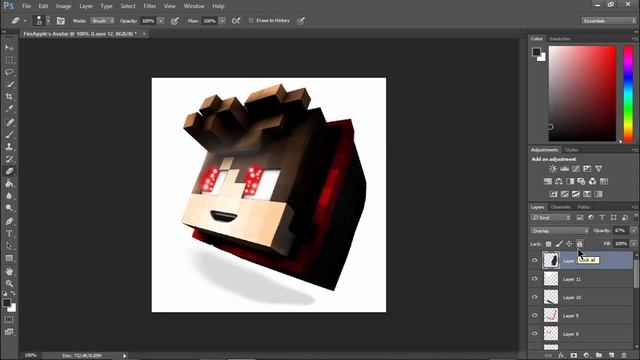640x360 pixels.
Task: Open the brush panel toggle icon
Action: pyautogui.click(x=60, y=20)
